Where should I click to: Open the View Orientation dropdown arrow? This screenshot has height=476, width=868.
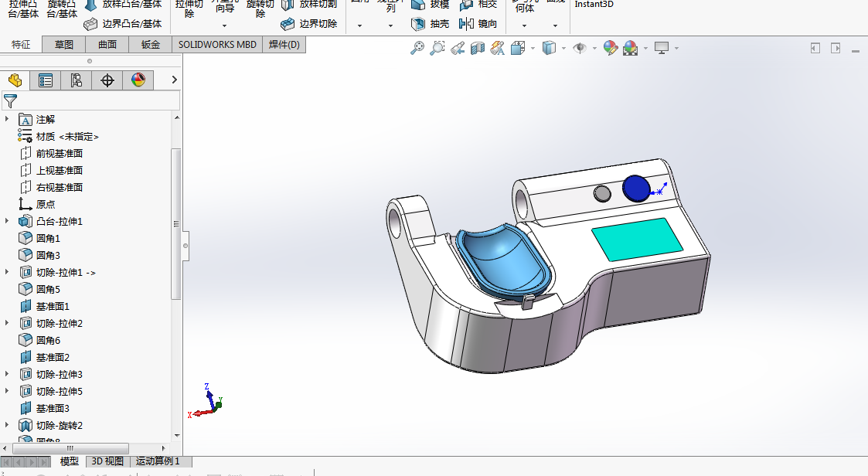(533, 48)
